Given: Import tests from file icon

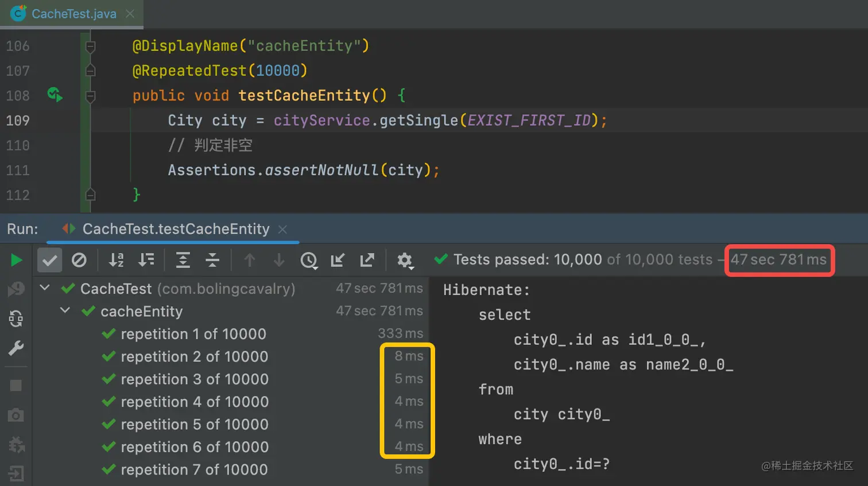Looking at the screenshot, I should pos(338,260).
